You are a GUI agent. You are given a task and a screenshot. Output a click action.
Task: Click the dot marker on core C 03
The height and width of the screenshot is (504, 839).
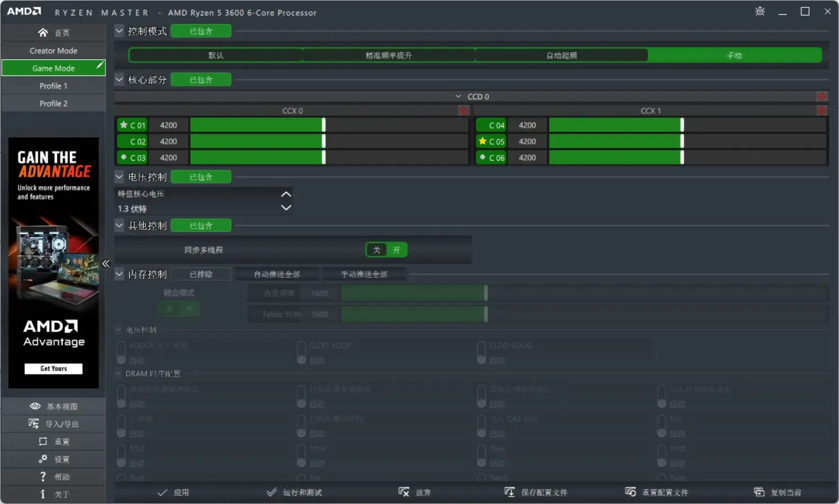123,157
